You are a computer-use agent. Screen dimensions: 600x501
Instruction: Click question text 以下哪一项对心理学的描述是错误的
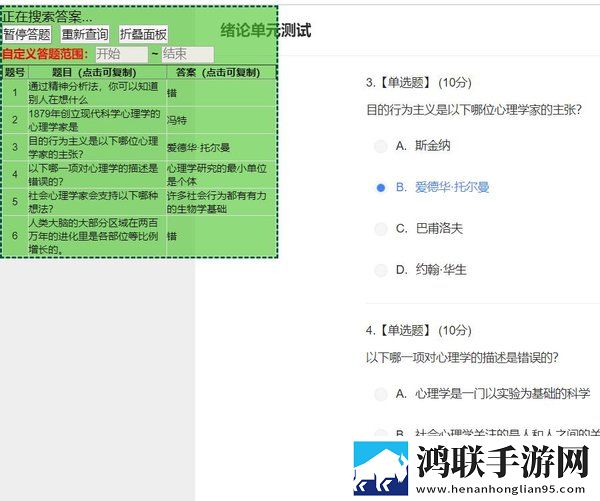pyautogui.click(x=462, y=358)
